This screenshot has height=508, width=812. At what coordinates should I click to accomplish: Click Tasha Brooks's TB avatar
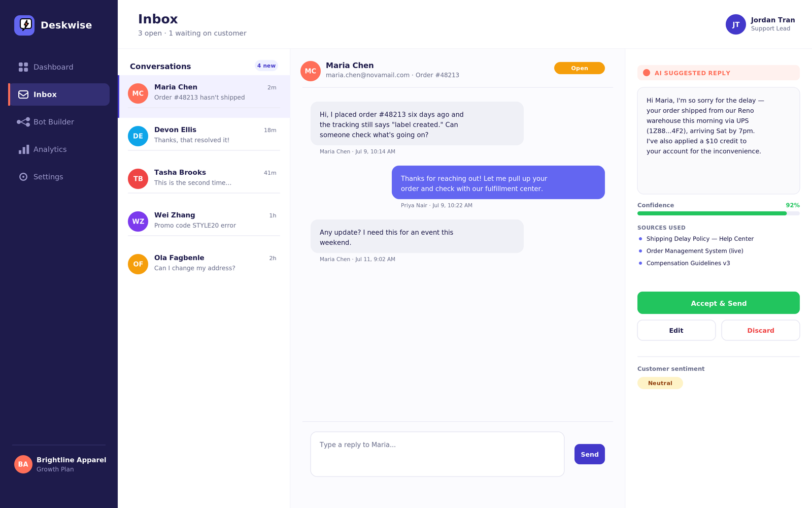(x=138, y=179)
